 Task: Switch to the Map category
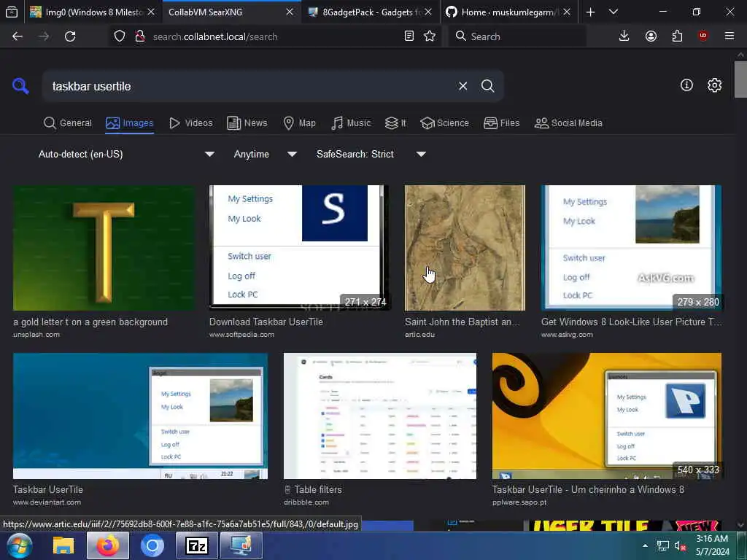pos(300,122)
